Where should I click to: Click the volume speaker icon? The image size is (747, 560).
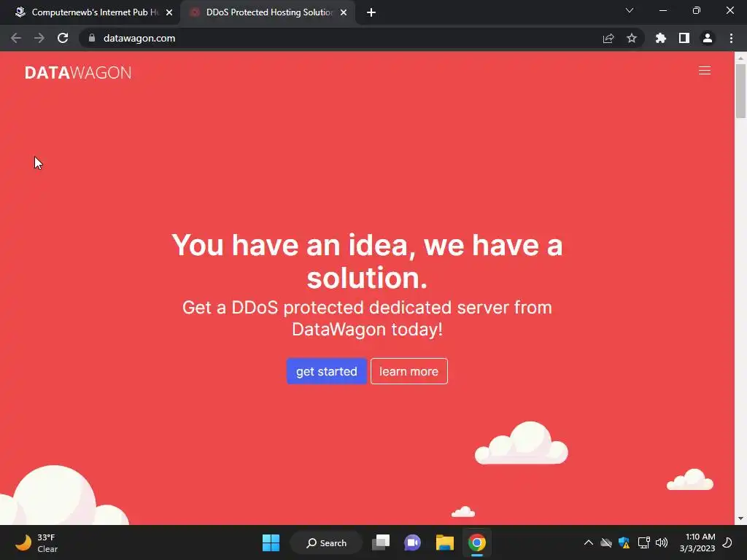(661, 542)
